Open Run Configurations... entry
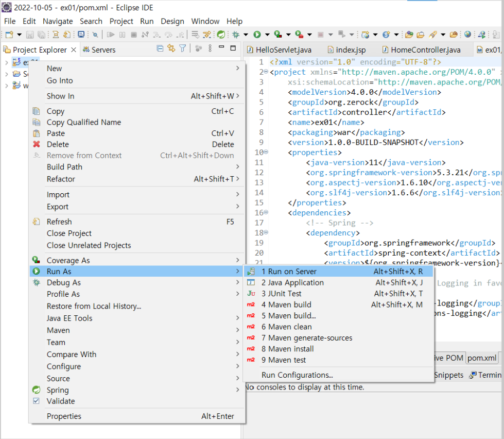 (x=338, y=375)
